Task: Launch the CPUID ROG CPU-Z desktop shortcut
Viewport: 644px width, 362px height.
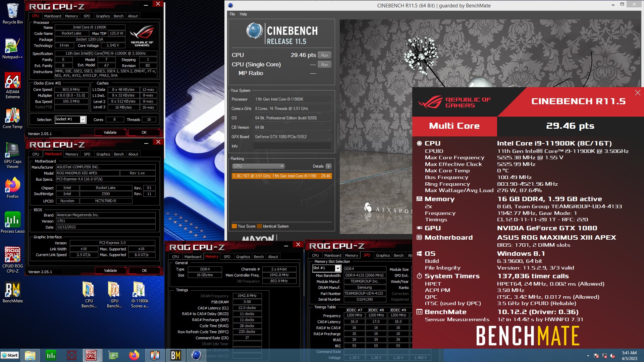Action: (12, 260)
